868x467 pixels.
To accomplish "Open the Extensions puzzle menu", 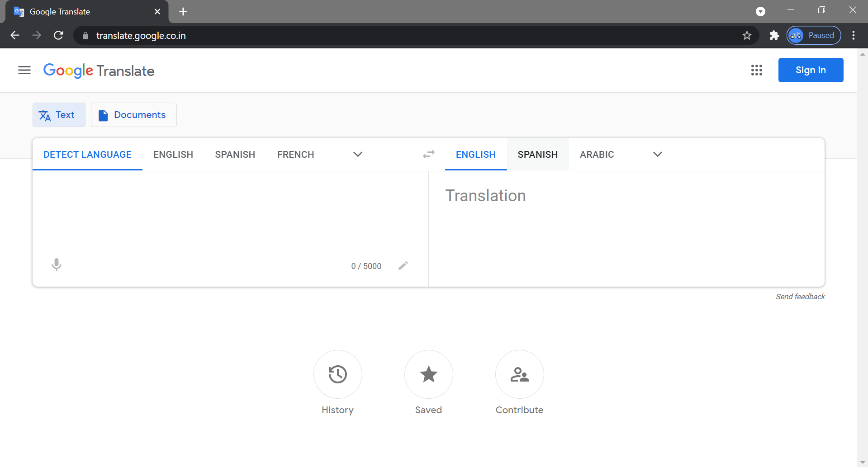I will tap(774, 35).
